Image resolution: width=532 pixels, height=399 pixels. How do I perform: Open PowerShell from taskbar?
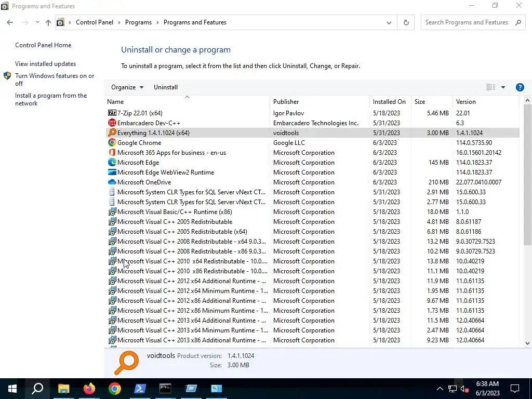140,389
